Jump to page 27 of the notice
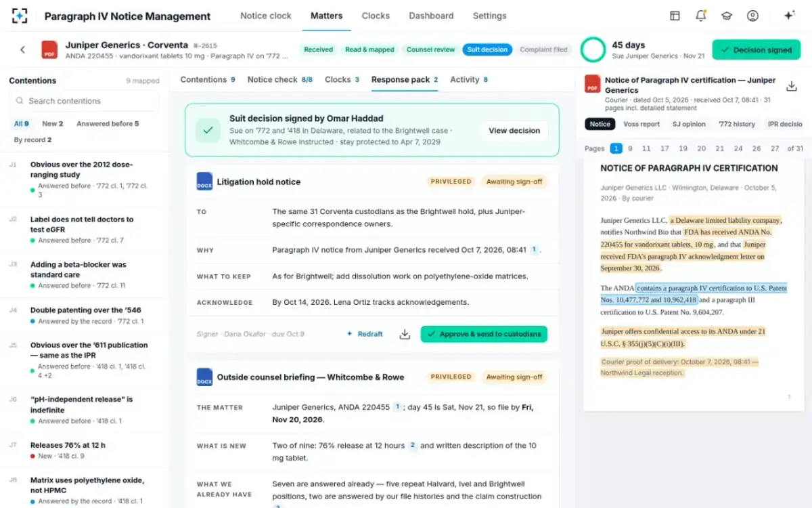The height and width of the screenshot is (508, 812). tap(774, 148)
